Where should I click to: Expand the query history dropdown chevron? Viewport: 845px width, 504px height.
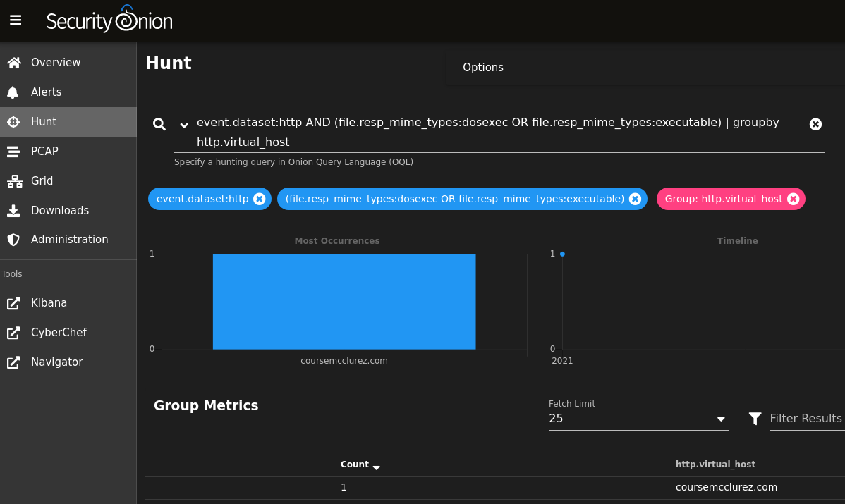pyautogui.click(x=184, y=125)
